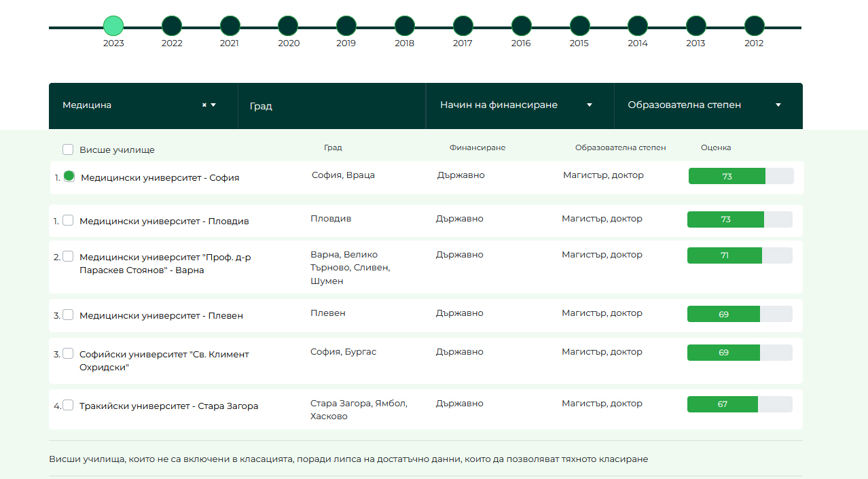Select year 2022 on the timeline
Screen dimensions: 868x479
click(x=172, y=26)
